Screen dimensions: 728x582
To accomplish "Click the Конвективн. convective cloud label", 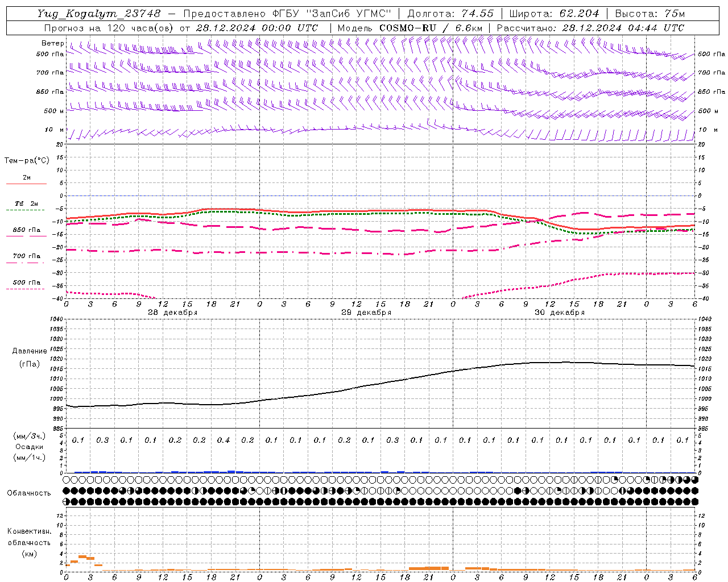I will coord(30,531).
